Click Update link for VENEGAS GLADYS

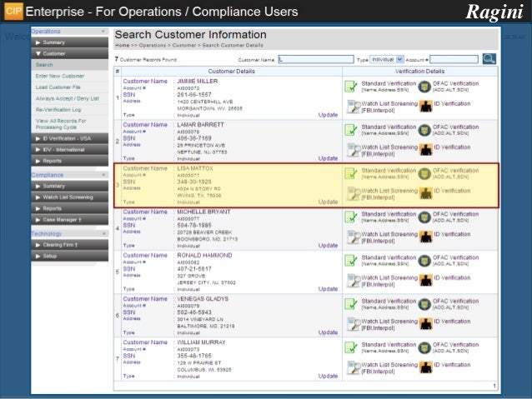[328, 332]
